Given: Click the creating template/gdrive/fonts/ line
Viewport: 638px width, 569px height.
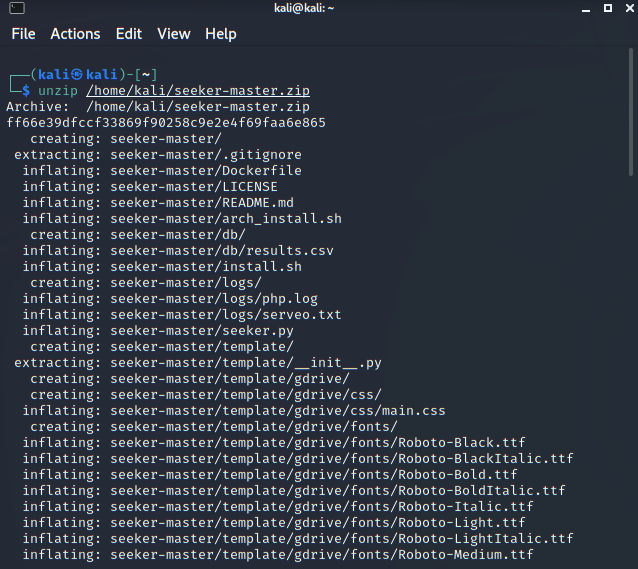Looking at the screenshot, I should [214, 427].
